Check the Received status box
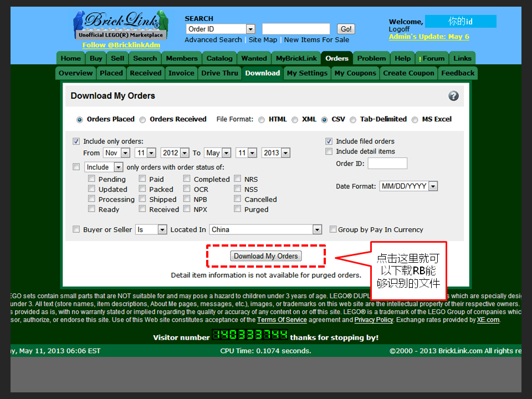This screenshot has height=399, width=532. 142,209
